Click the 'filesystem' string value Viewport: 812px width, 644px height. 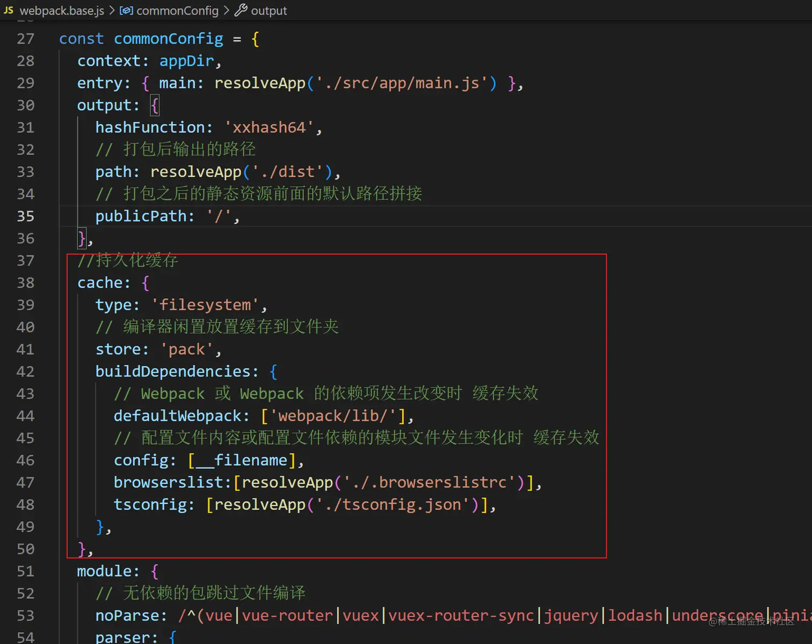pyautogui.click(x=205, y=305)
